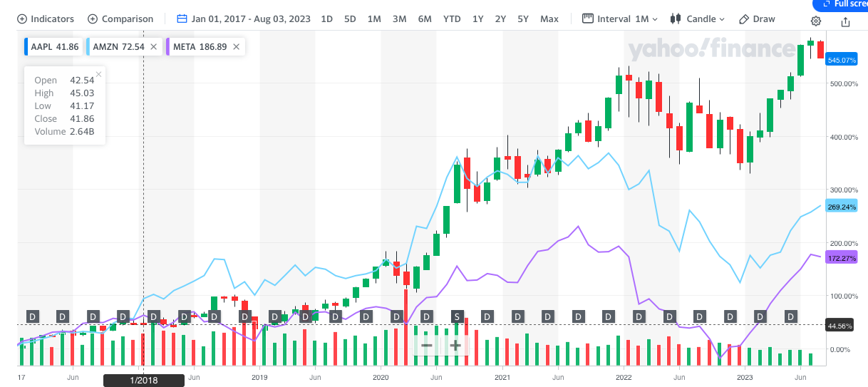Screen dimensions: 868x387
Task: Click the Volume 2.64B value
Action: pyautogui.click(x=82, y=132)
